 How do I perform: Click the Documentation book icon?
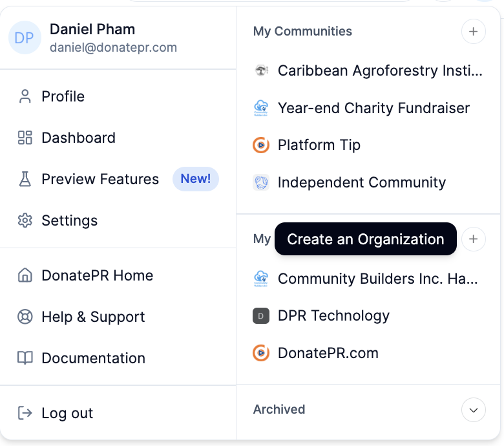pos(25,358)
